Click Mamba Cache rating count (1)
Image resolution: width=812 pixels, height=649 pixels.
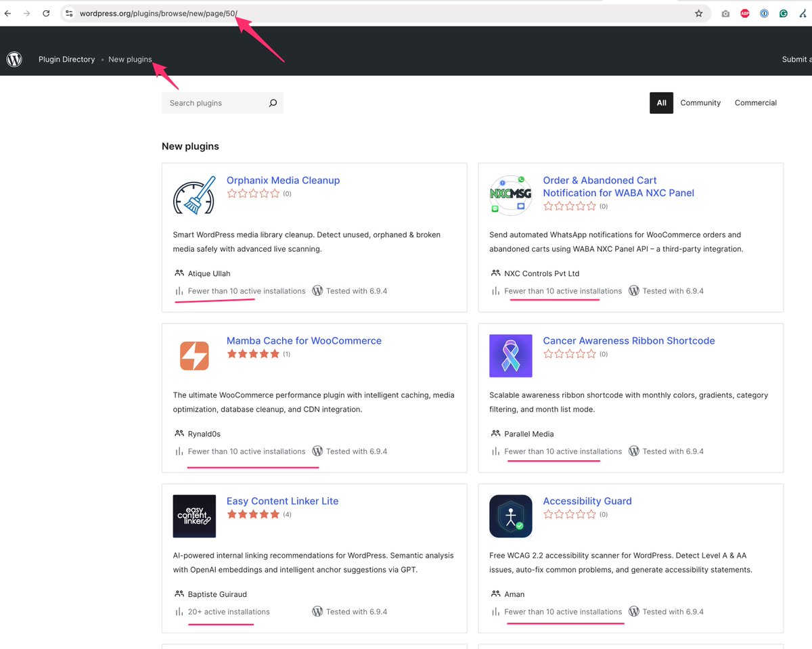coord(286,354)
